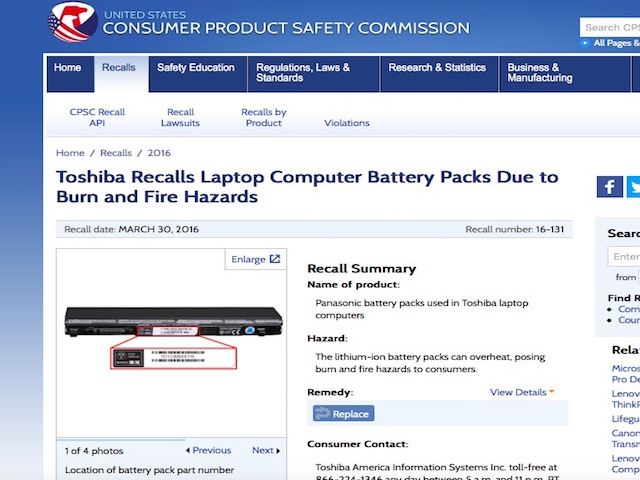This screenshot has width=640, height=480.
Task: Click the Replace remedy button
Action: tap(342, 413)
